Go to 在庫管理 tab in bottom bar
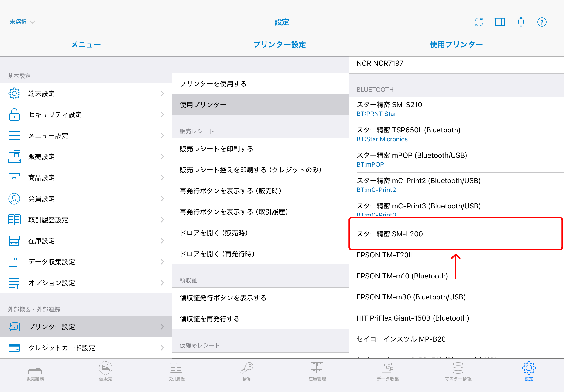Viewport: 564px width, 392px height. click(x=317, y=371)
